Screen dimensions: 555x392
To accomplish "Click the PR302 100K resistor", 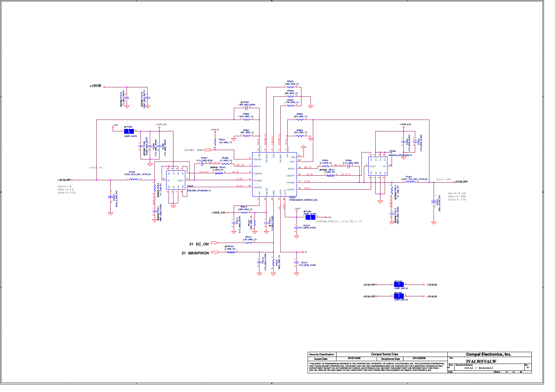I will pos(291,87).
